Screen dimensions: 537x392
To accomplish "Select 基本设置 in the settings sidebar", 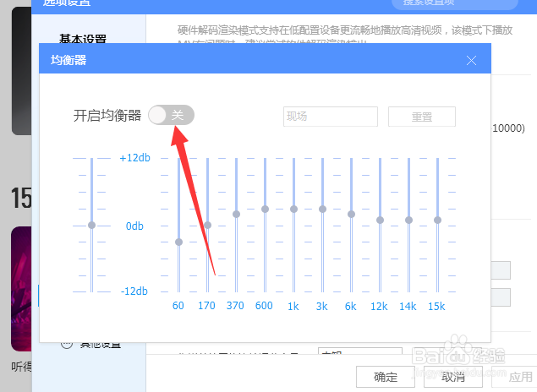I will pos(83,38).
